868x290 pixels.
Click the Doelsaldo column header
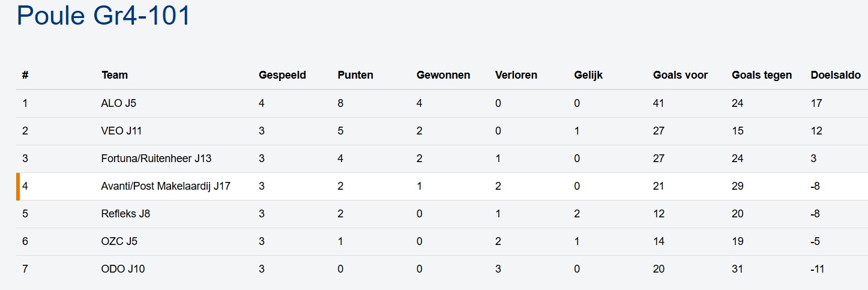[836, 75]
